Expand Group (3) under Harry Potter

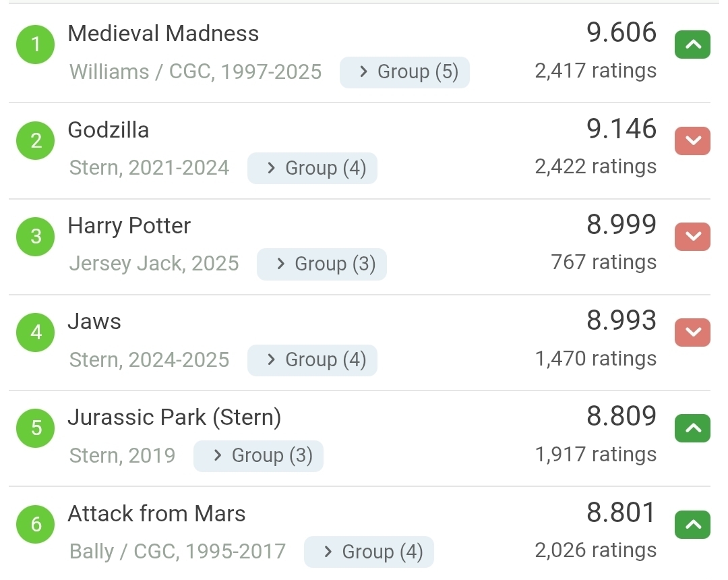click(322, 264)
